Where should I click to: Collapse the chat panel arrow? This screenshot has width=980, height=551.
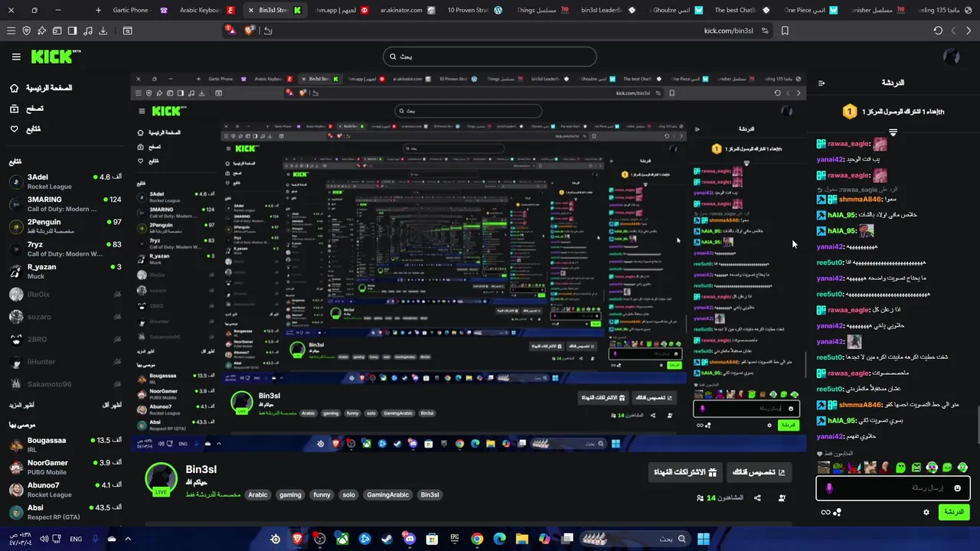[822, 83]
